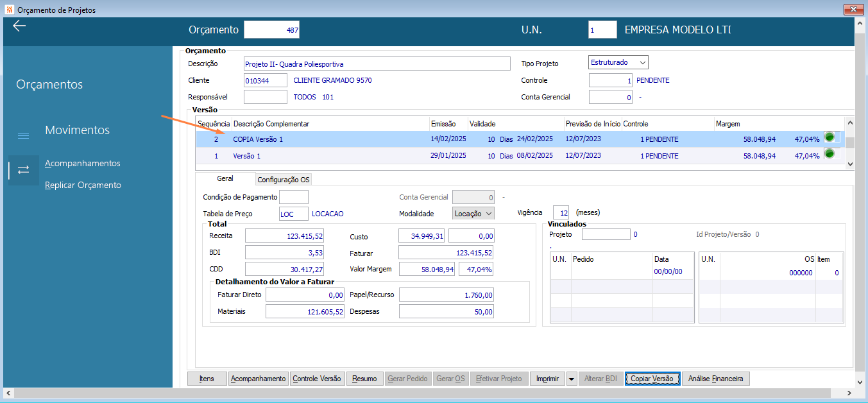Screen dimensions: 868x403
Task: Open Replicar Orçamento in sidebar
Action: click(x=83, y=185)
